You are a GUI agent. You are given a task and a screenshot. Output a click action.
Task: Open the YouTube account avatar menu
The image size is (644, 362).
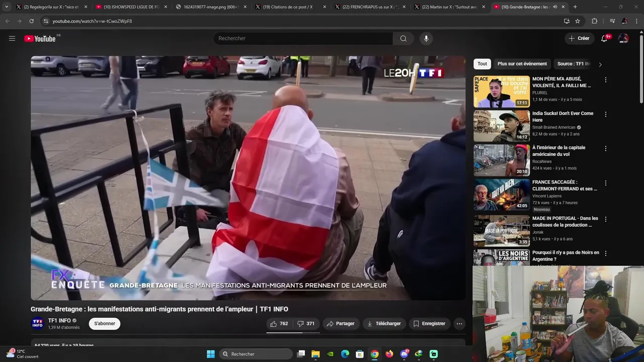(x=623, y=38)
